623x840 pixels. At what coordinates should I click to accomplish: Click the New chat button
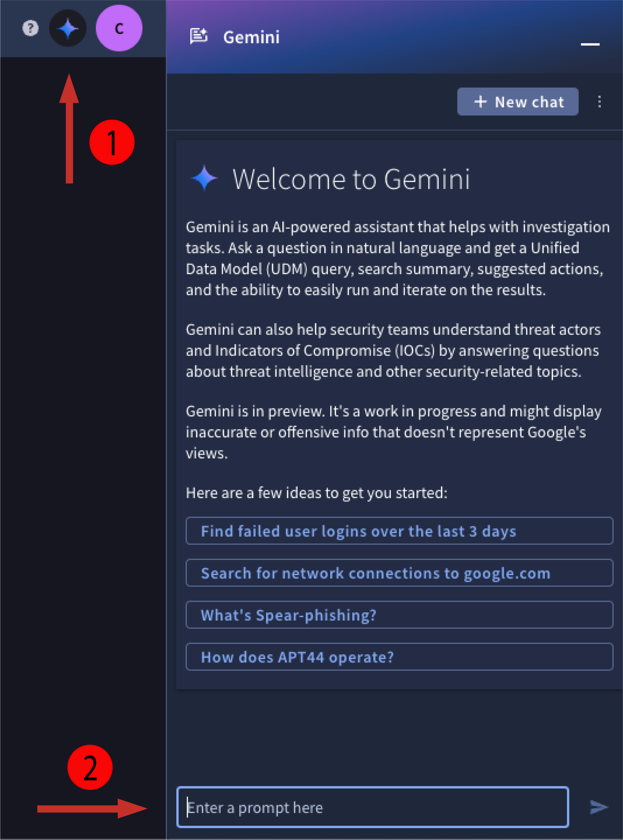[518, 101]
